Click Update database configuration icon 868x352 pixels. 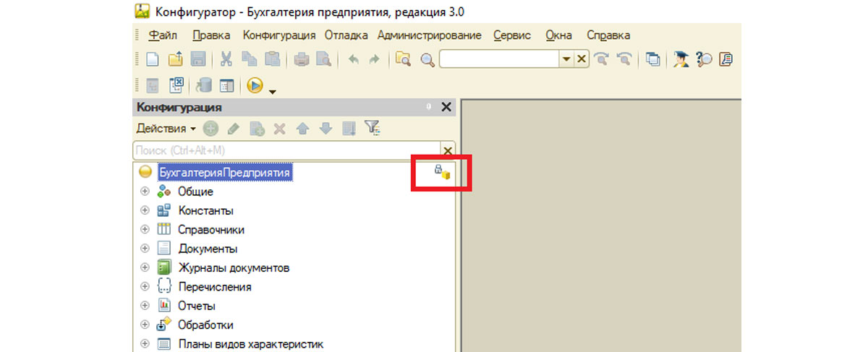204,85
